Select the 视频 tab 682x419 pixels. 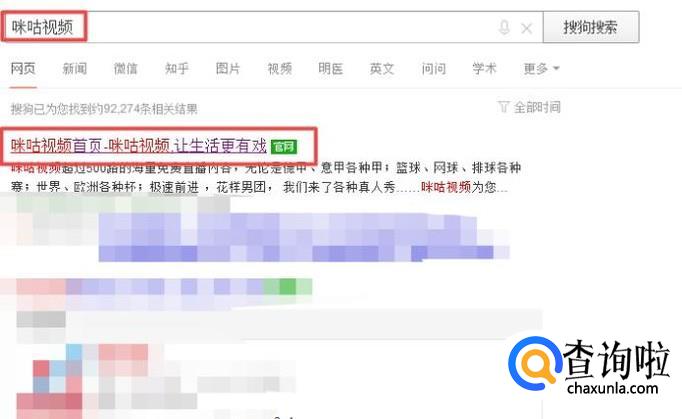[x=280, y=69]
